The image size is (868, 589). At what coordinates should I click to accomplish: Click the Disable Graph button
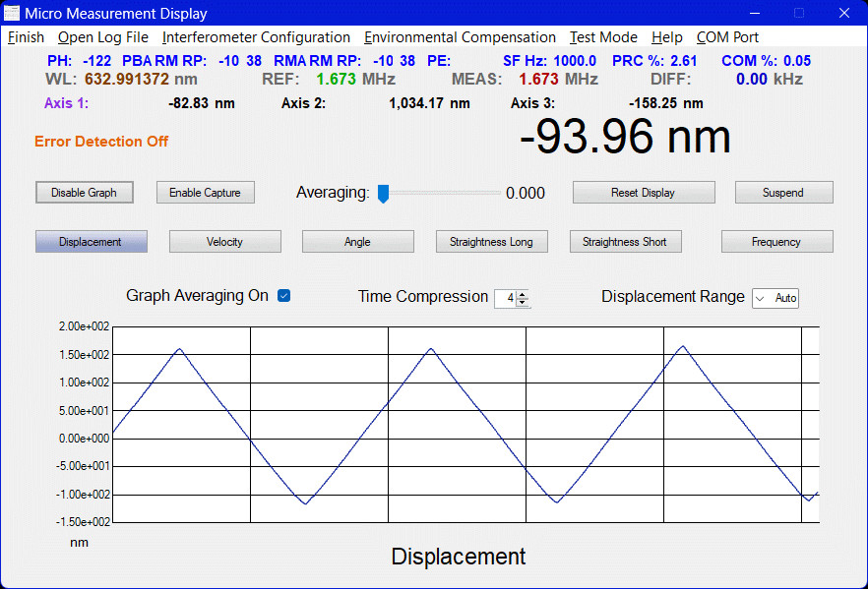(x=85, y=193)
